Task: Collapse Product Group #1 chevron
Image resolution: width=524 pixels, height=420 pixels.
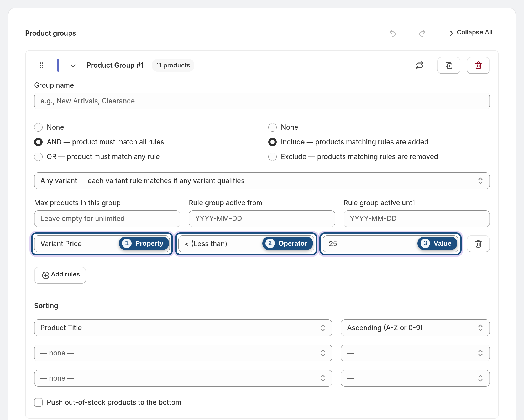Action: click(73, 66)
